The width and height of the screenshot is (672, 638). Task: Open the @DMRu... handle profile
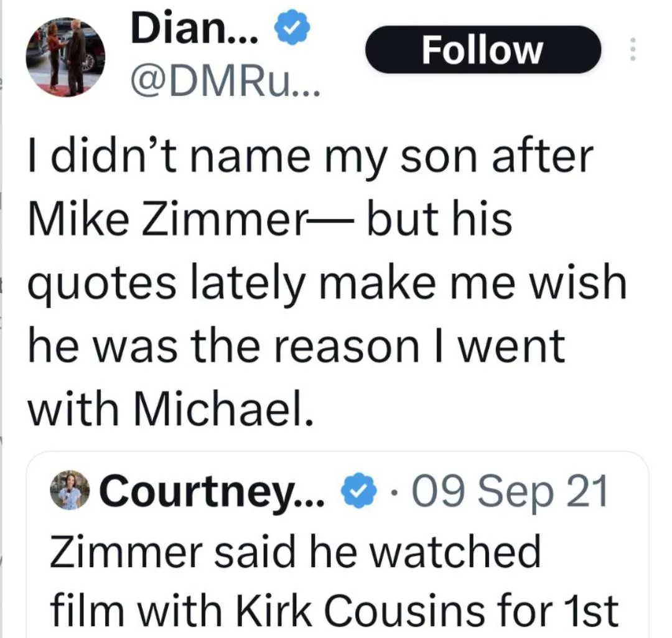(225, 82)
